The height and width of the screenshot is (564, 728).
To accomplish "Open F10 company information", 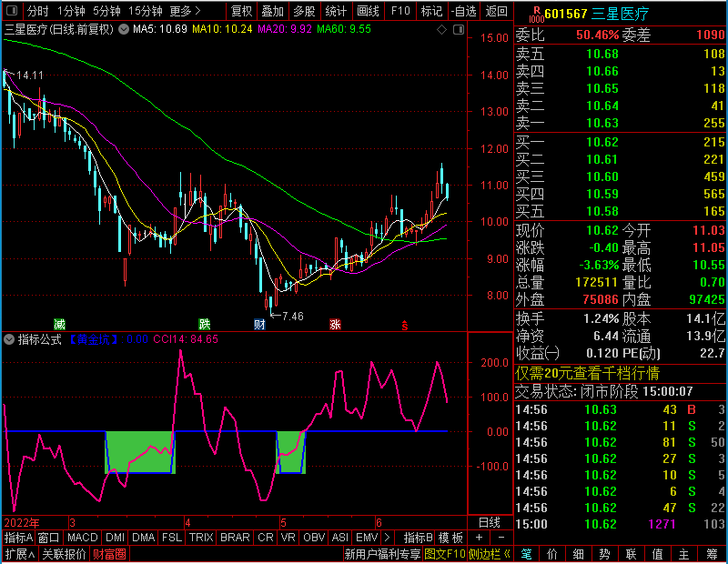I will click(x=400, y=11).
